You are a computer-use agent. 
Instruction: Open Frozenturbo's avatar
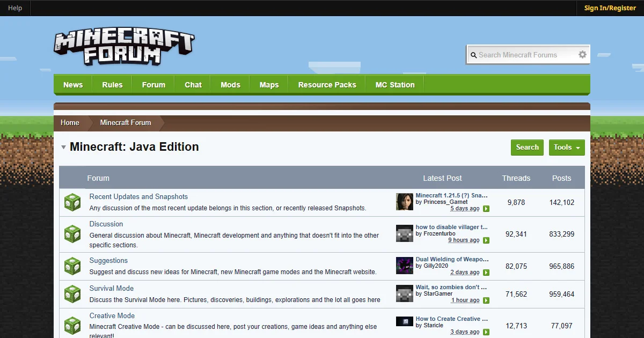click(405, 233)
